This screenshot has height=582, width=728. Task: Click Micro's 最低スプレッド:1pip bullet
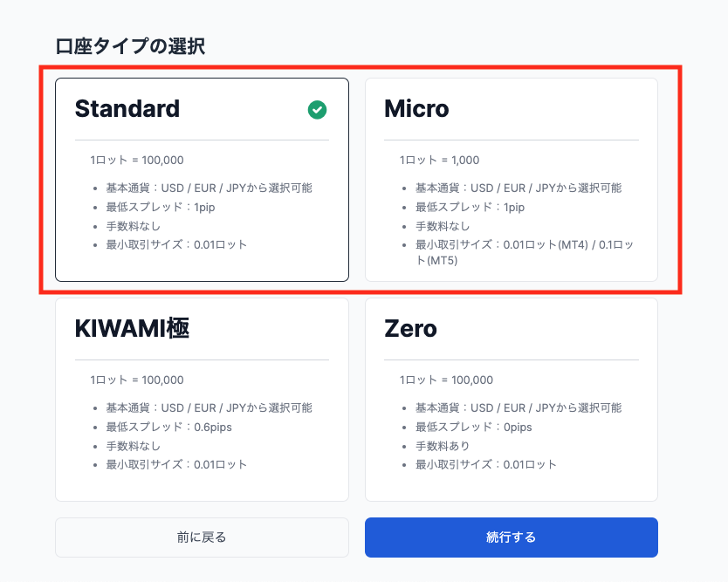pos(470,207)
